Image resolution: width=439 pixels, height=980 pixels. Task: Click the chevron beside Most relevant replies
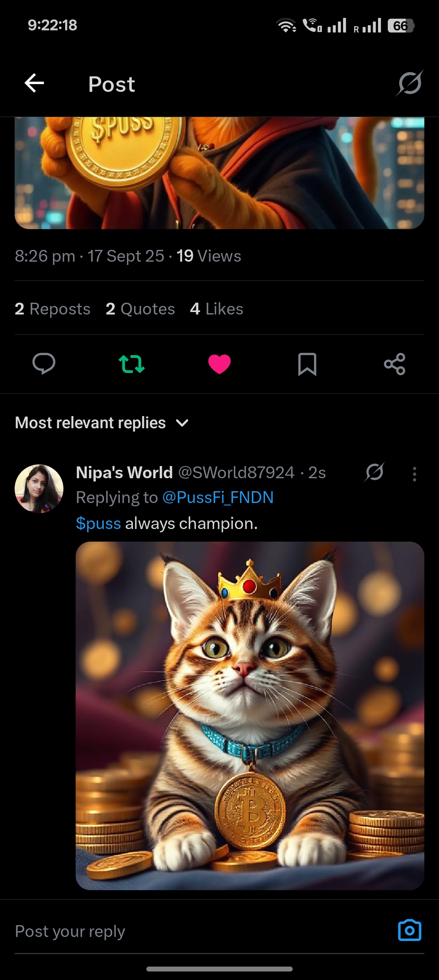tap(182, 423)
